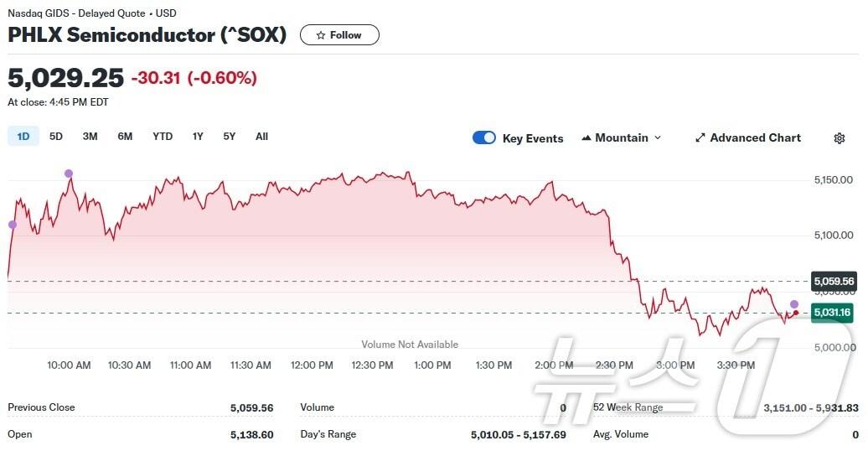
Task: Toggle Key Events switch off
Action: click(484, 138)
